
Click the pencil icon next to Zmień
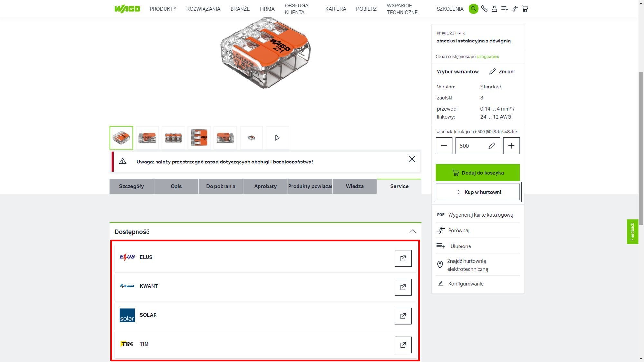(x=492, y=71)
